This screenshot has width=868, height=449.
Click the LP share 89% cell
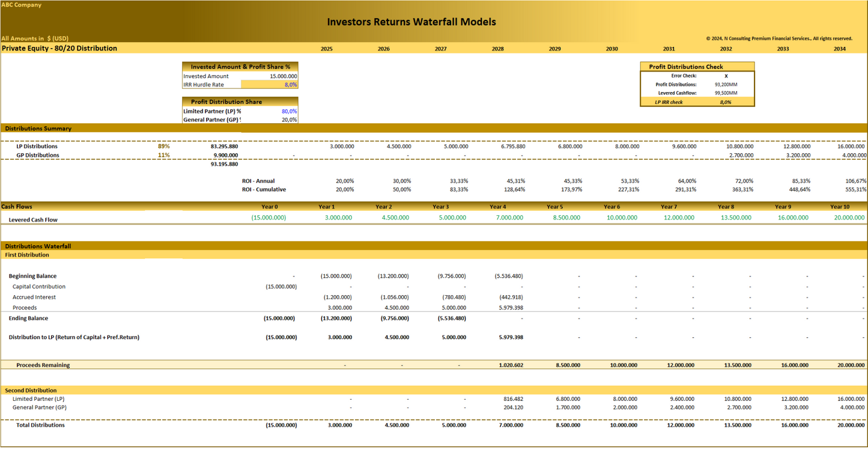(x=164, y=146)
